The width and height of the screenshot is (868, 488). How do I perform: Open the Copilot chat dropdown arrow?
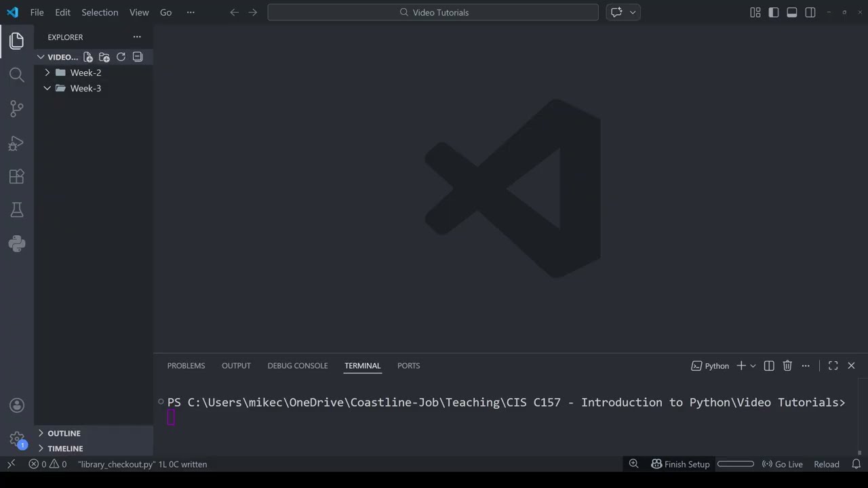pyautogui.click(x=633, y=12)
